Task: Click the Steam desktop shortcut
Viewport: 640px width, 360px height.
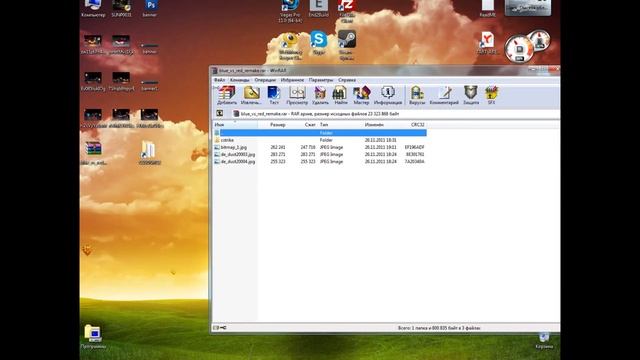Action: coord(347,45)
